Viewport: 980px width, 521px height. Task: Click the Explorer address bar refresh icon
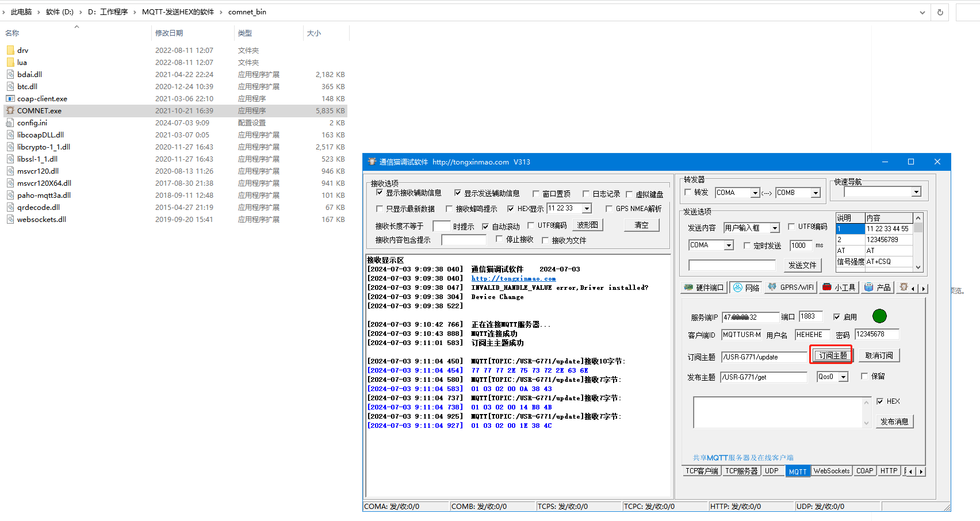click(940, 12)
